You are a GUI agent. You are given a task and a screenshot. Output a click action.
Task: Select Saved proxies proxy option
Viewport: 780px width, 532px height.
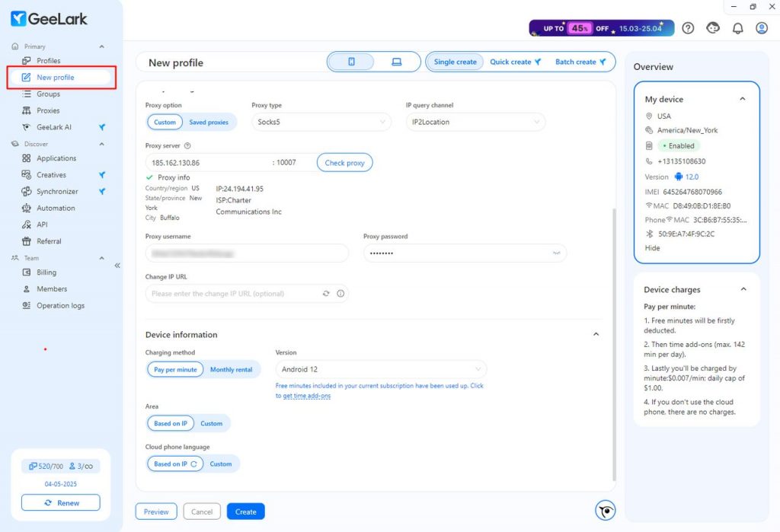point(209,122)
